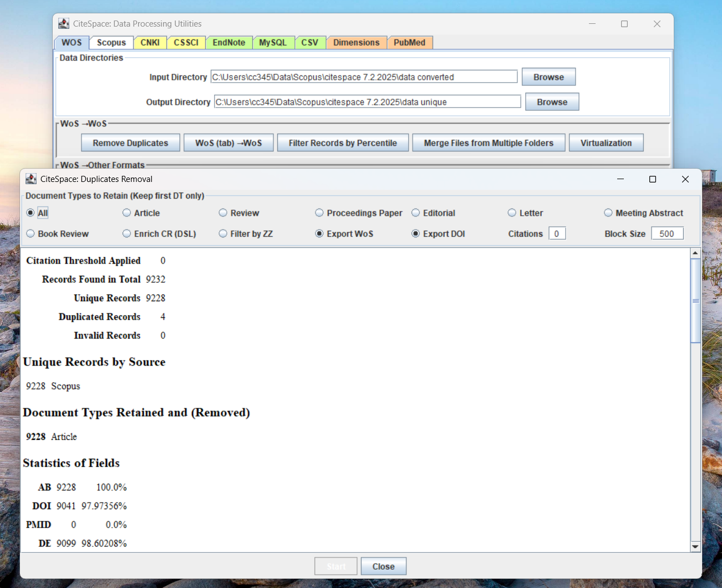The height and width of the screenshot is (588, 722).
Task: Maximize the Duplicates Removal window
Action: click(x=653, y=179)
